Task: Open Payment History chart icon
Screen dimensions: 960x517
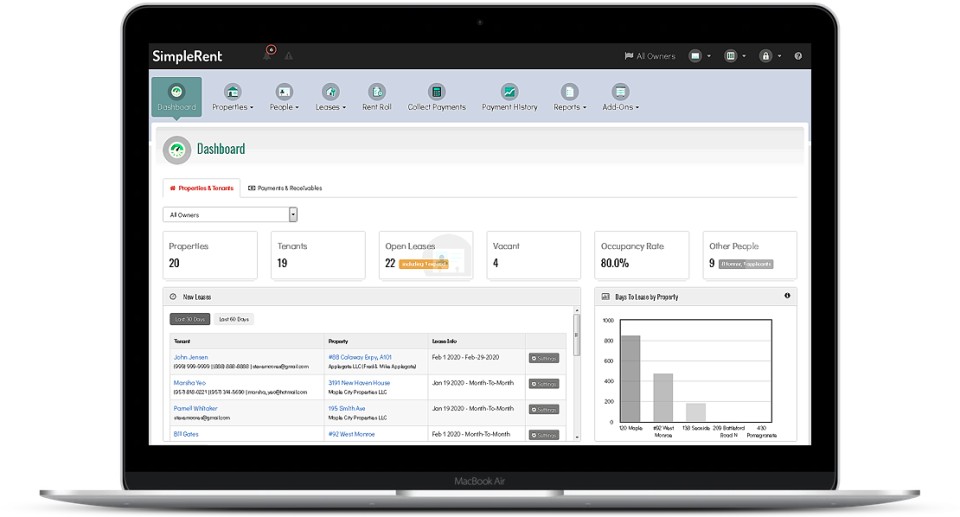Action: pyautogui.click(x=509, y=92)
